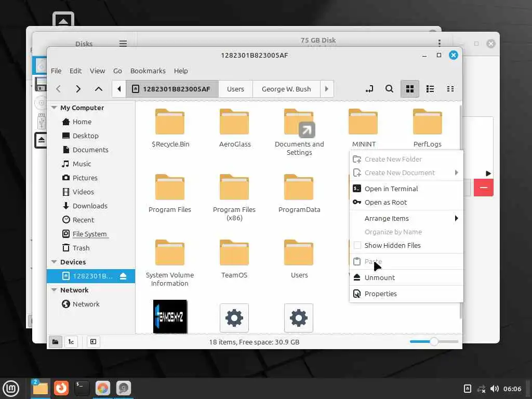
Task: Hide the sidebar button in status bar
Action: point(94,342)
